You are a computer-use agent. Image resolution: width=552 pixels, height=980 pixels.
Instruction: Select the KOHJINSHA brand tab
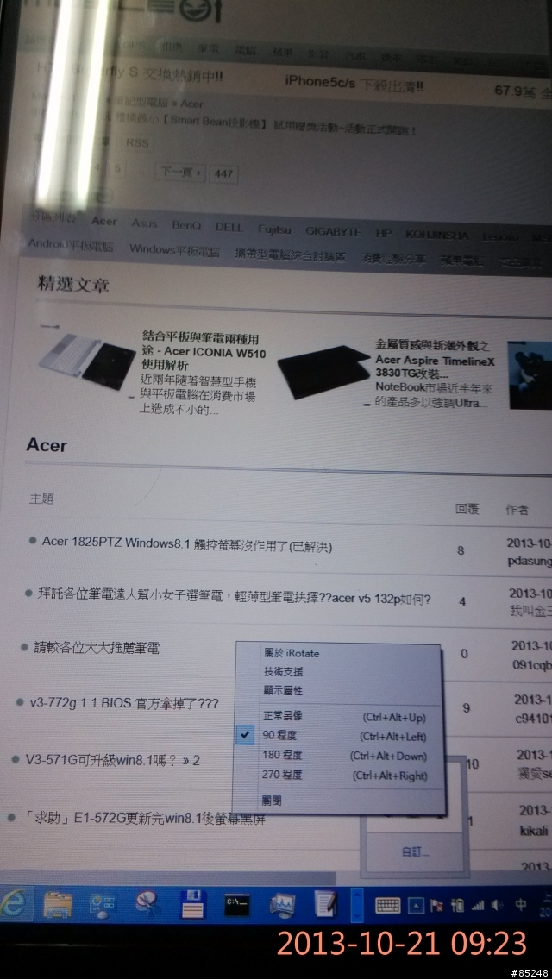pyautogui.click(x=437, y=235)
